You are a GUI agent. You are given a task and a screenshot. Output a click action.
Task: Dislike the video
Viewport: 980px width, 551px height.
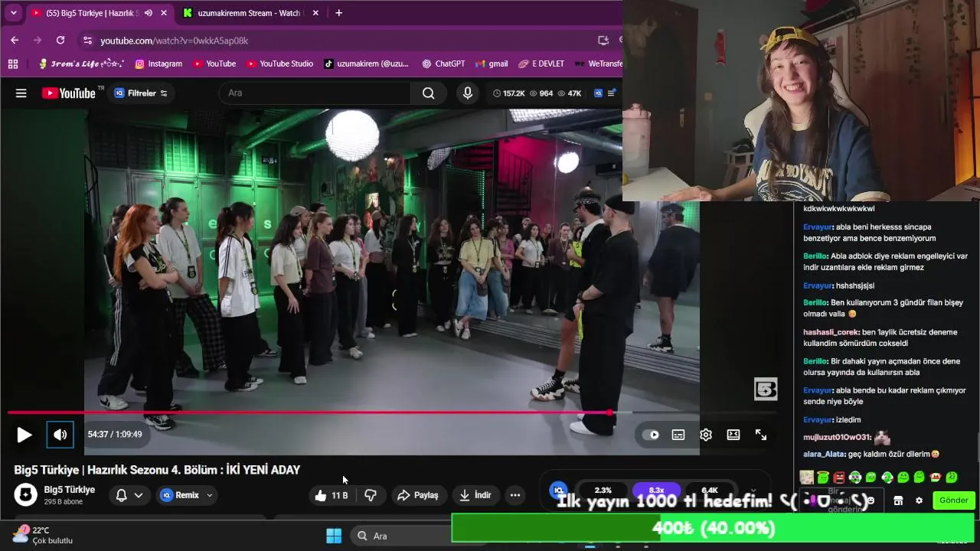click(371, 495)
